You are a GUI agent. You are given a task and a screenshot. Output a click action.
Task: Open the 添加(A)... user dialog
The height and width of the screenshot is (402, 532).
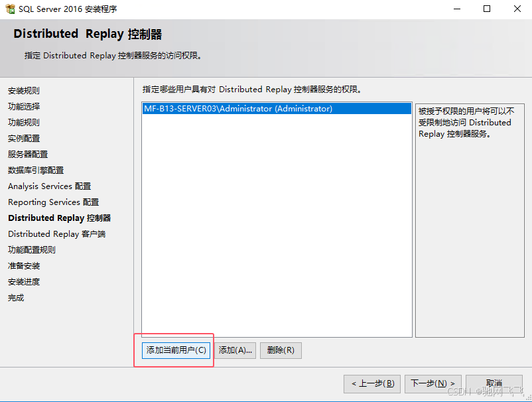coord(235,350)
